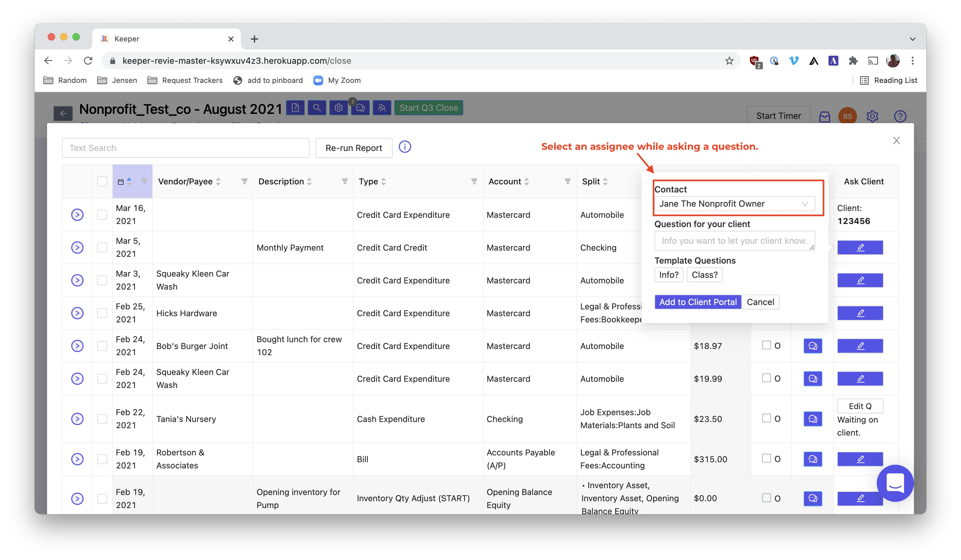The width and height of the screenshot is (961, 560).
Task: Open a new browser tab
Action: coord(254,39)
